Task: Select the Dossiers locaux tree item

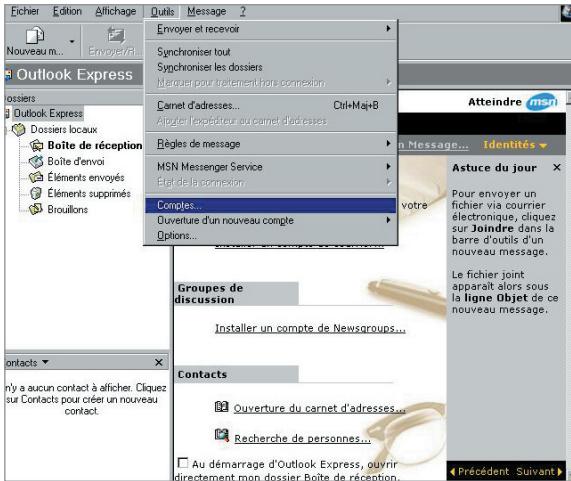Action: [x=64, y=130]
